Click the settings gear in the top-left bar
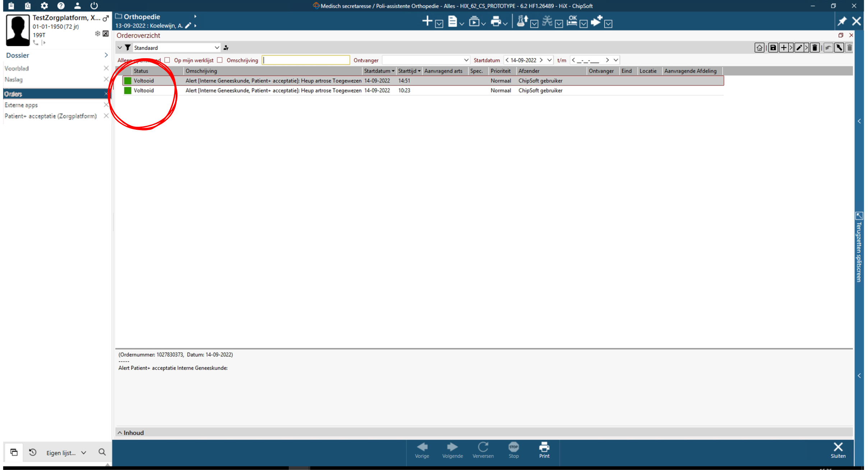This screenshot has width=868, height=470. (x=45, y=6)
